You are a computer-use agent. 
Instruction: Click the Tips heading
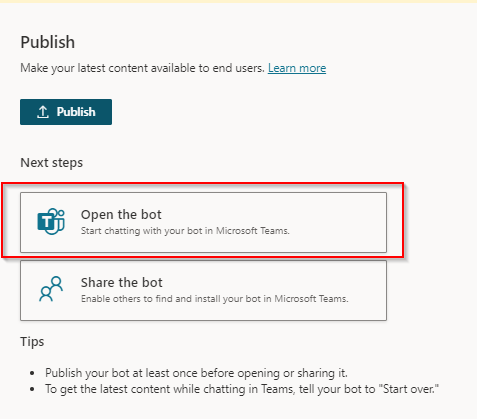point(32,342)
